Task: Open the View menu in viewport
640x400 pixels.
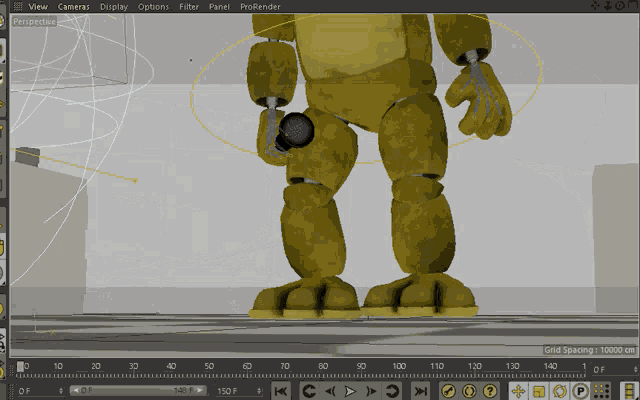Action: 38,7
